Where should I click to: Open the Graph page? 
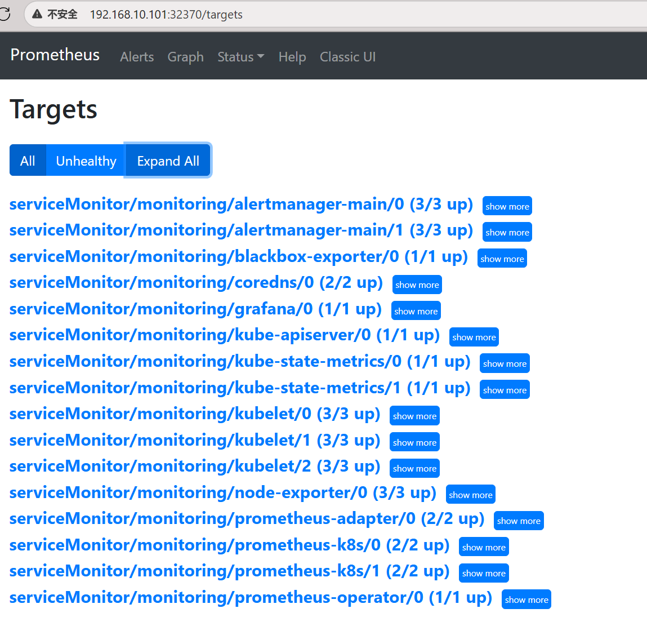(186, 56)
